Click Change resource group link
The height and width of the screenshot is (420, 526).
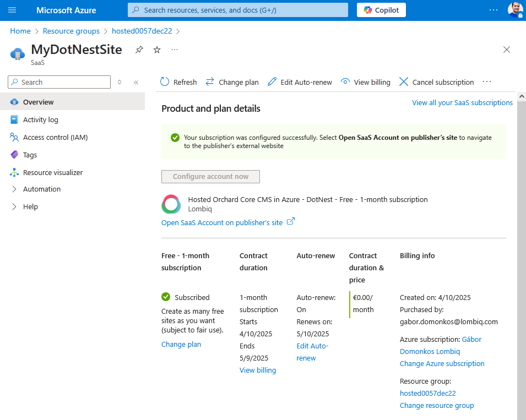coord(437,406)
